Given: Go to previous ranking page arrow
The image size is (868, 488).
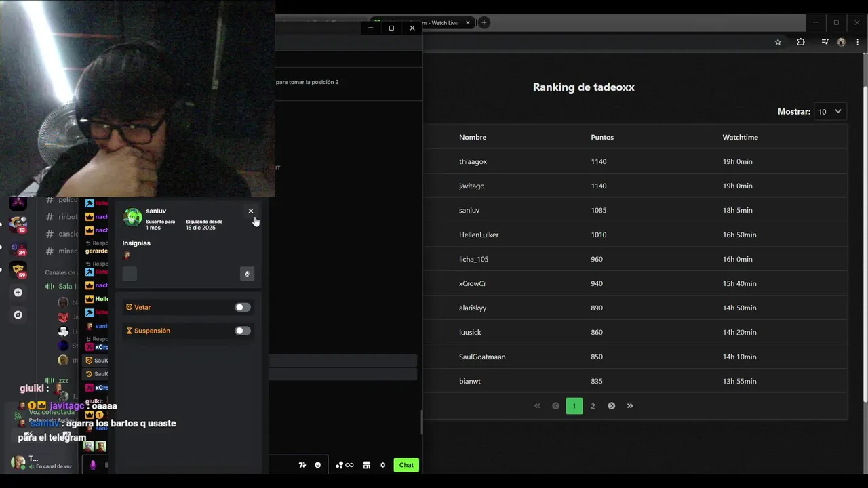Looking at the screenshot, I should pos(556,406).
